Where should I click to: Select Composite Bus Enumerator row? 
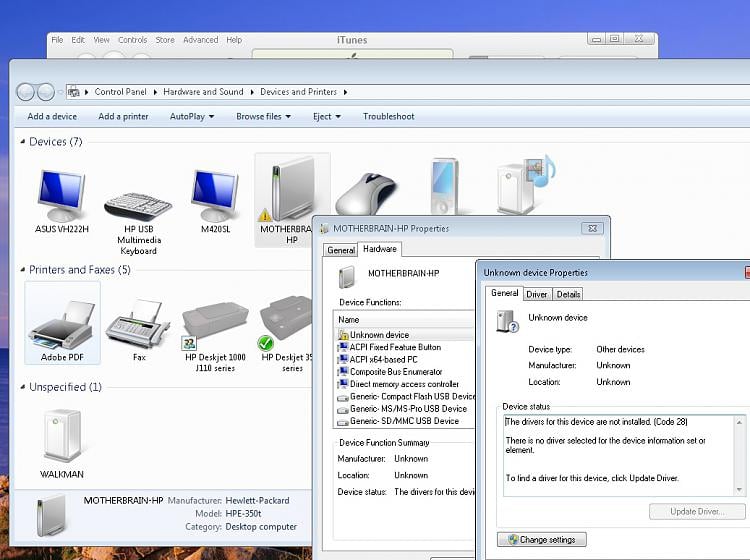click(x=405, y=372)
